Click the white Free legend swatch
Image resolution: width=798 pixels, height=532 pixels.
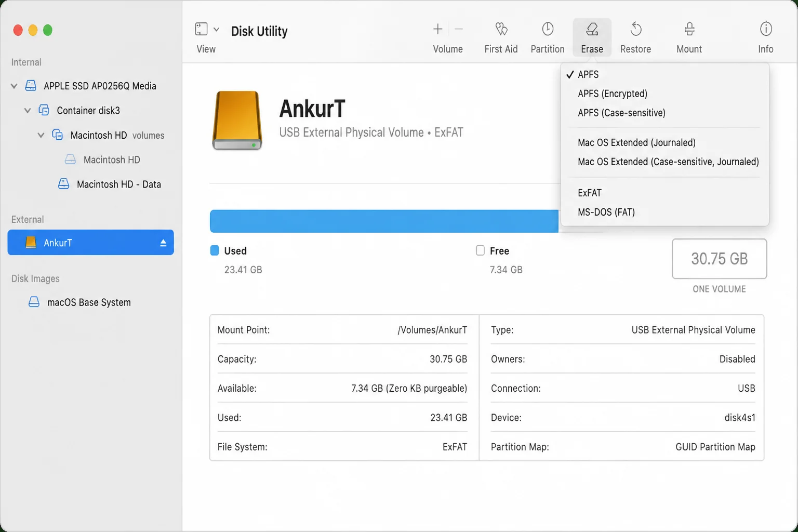point(480,250)
